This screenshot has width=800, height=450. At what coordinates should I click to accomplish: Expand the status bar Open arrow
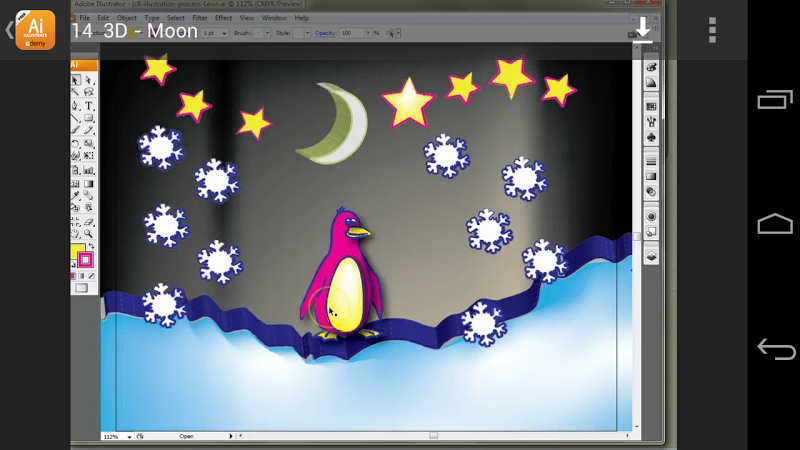pos(231,436)
